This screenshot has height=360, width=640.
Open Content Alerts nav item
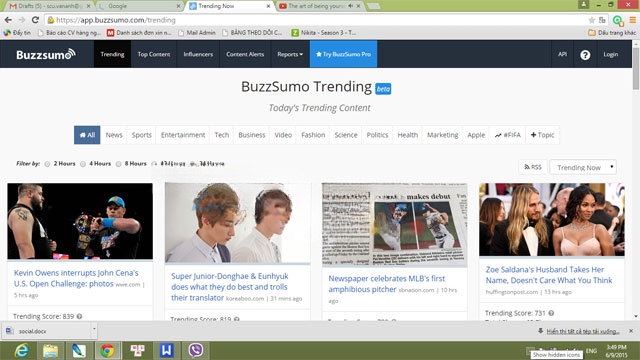pos(245,54)
